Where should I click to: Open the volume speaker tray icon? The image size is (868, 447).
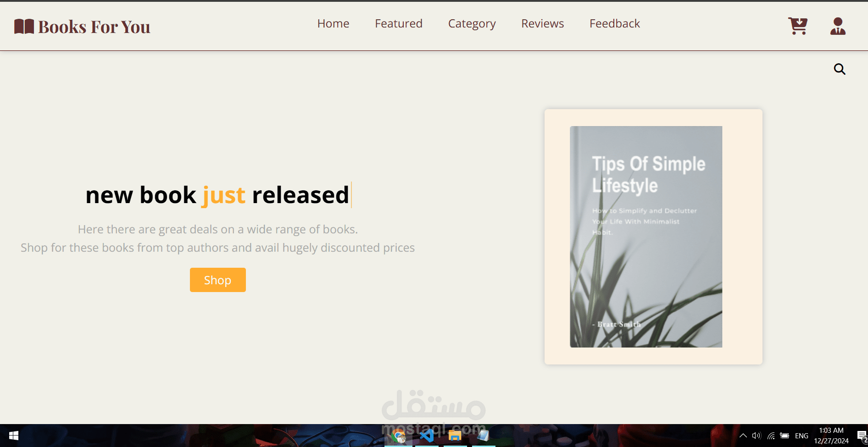(x=757, y=436)
